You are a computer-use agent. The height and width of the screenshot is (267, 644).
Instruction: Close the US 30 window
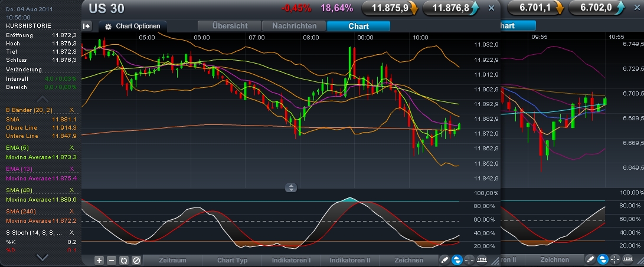pos(491,8)
